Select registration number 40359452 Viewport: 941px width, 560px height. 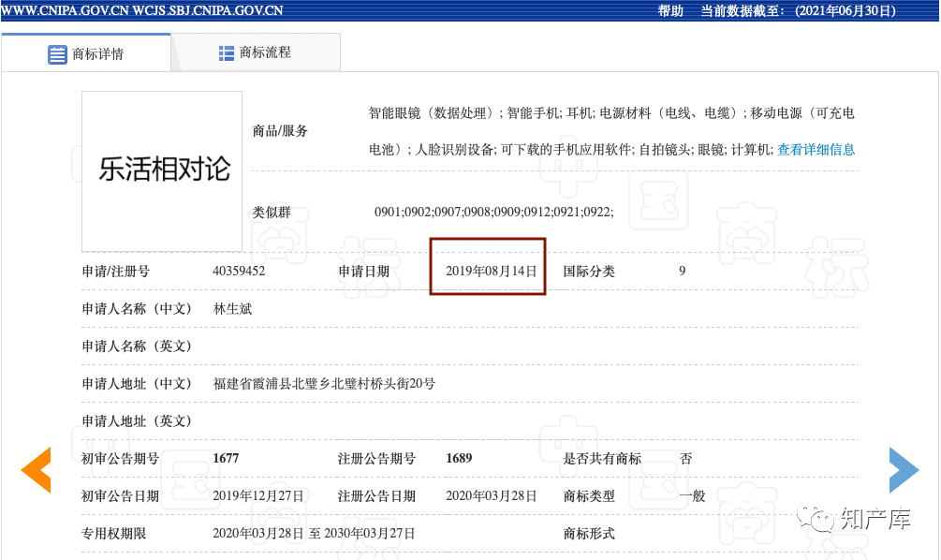coord(239,272)
